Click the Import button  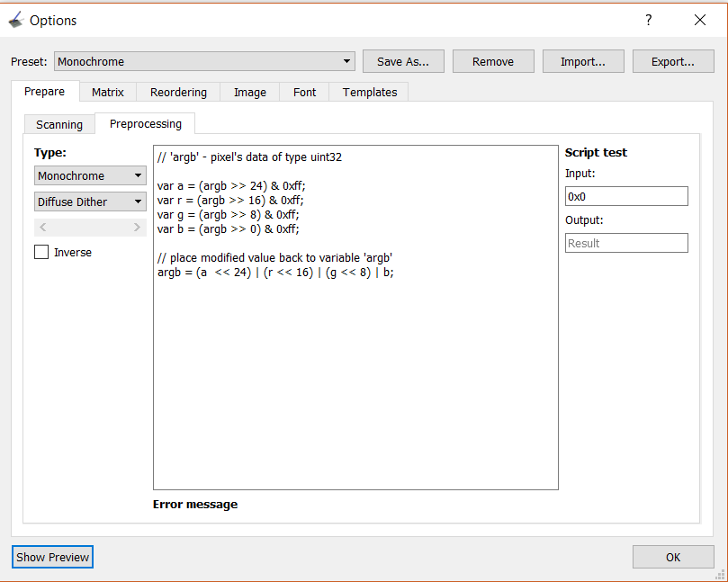pos(583,61)
